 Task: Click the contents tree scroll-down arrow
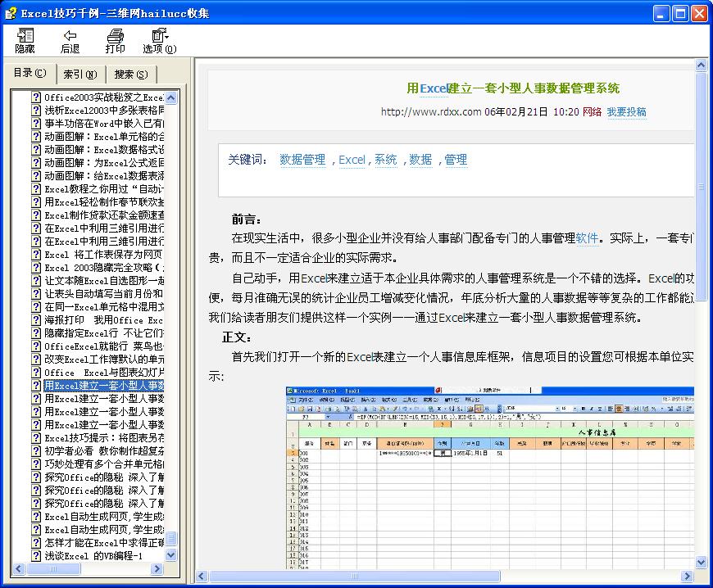pyautogui.click(x=171, y=554)
